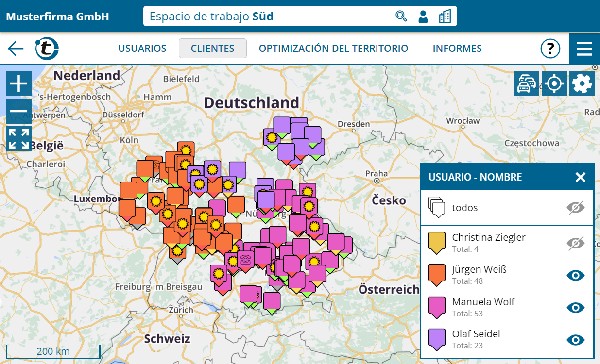The image size is (600, 364).
Task: Click the orange pin swatch for Jürgen Weiß
Action: [436, 276]
